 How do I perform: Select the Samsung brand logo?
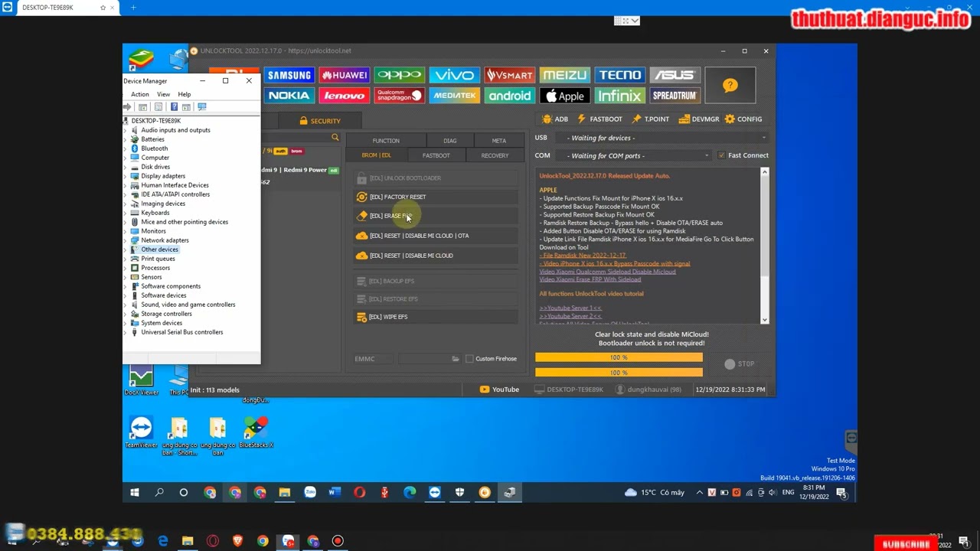tap(289, 75)
